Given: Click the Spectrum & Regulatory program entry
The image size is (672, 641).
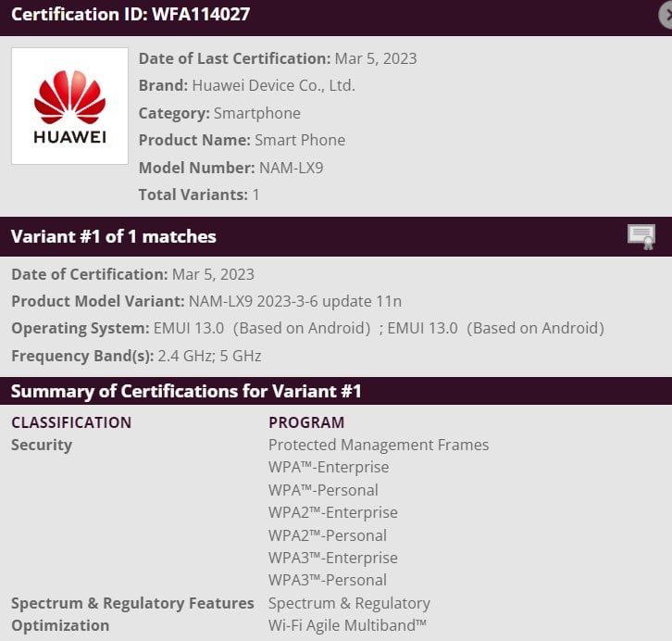Looking at the screenshot, I should click(349, 603).
